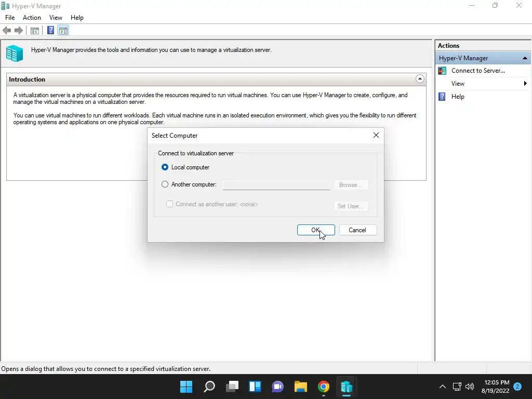Viewport: 532px width, 399px height.
Task: Click the Back arrow in the toolbar
Action: (x=7, y=31)
